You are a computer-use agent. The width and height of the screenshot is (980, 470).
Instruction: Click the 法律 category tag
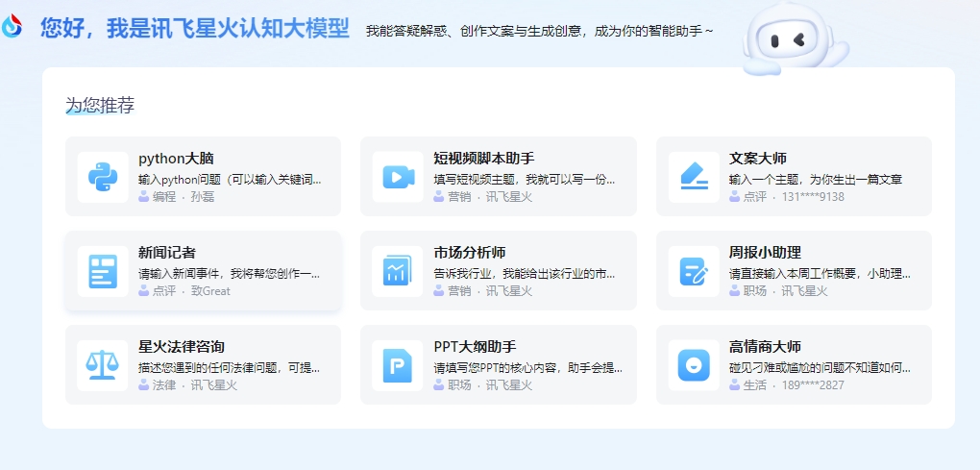164,385
